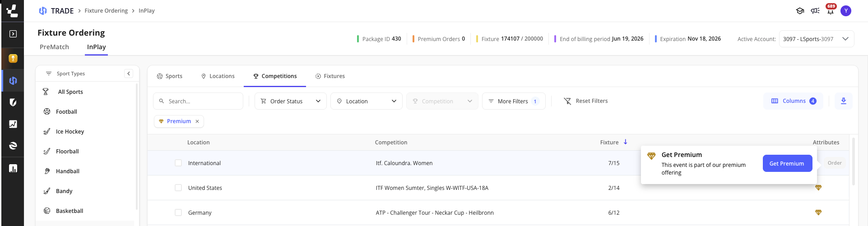Image resolution: width=868 pixels, height=226 pixels.
Task: Open More Filters panel
Action: 514,101
